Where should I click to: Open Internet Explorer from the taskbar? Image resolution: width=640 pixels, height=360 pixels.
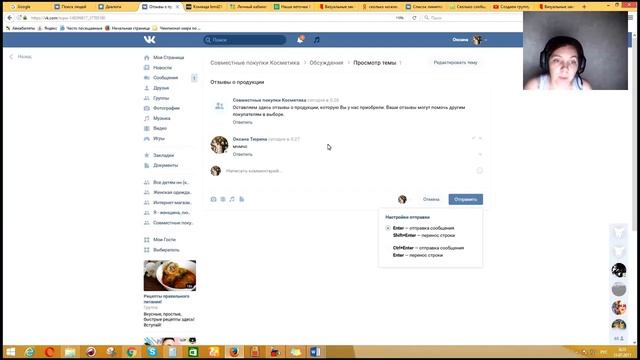(29, 352)
